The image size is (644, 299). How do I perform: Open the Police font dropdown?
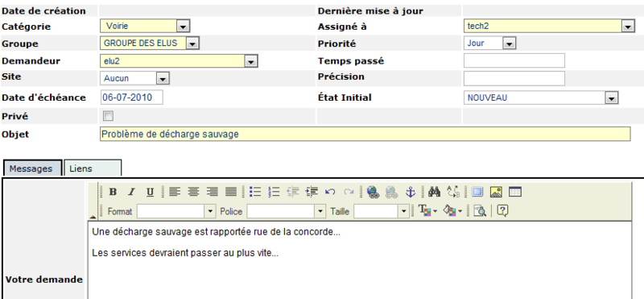click(x=286, y=211)
